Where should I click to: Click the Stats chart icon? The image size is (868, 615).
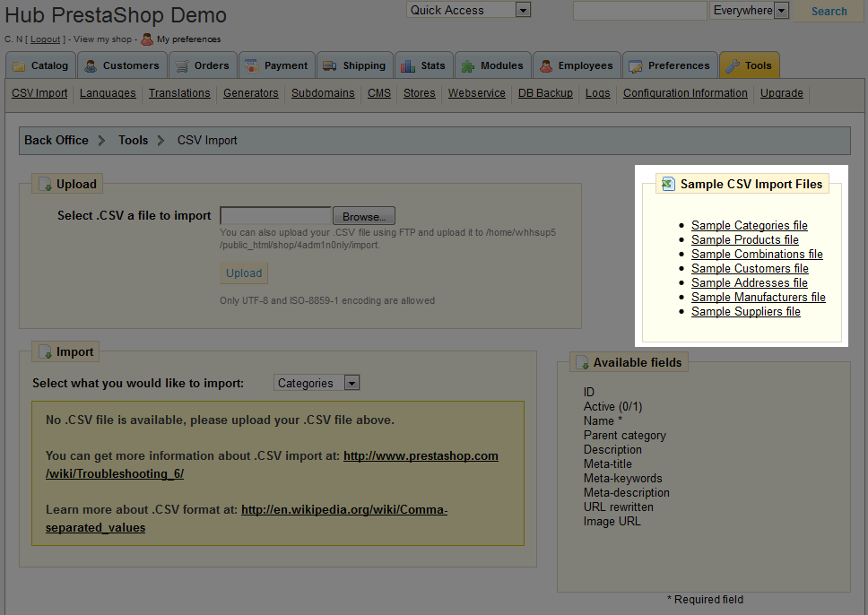[x=408, y=66]
